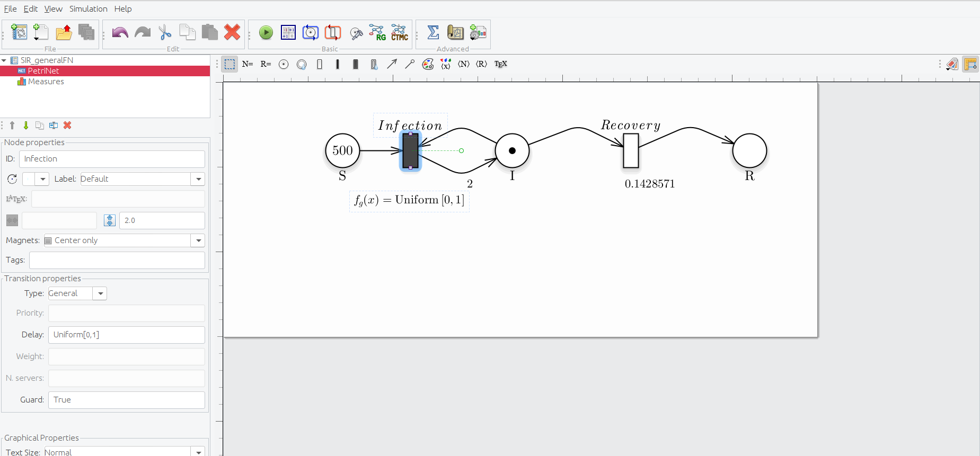The width and height of the screenshot is (980, 456).
Task: Open the Label position dropdown
Action: 198,179
